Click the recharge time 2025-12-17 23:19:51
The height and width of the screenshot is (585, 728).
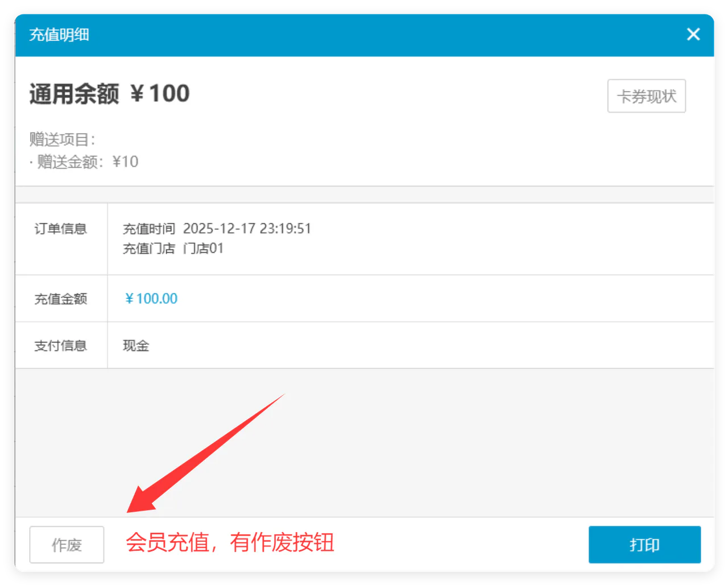pos(247,229)
